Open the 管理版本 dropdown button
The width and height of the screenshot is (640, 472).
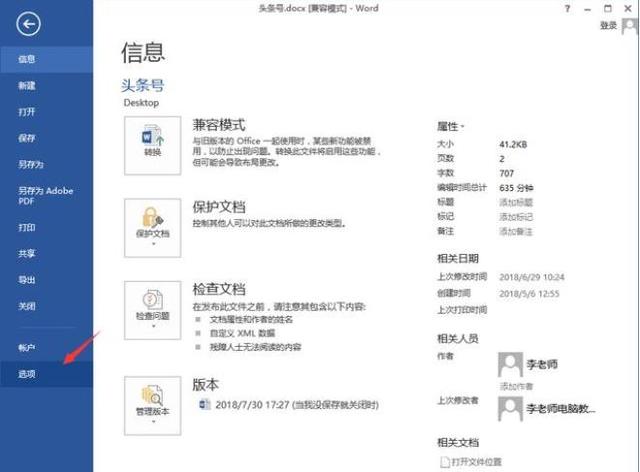(153, 406)
